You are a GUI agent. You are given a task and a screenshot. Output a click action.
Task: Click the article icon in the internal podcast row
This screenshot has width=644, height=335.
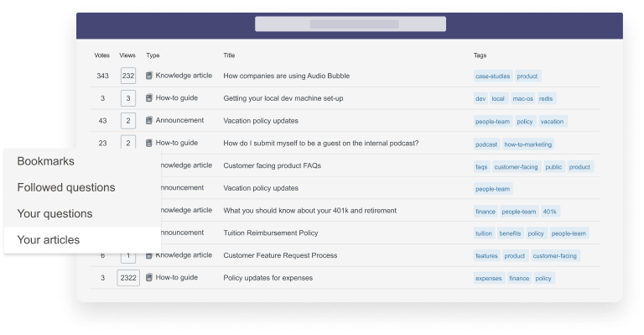pos(149,143)
